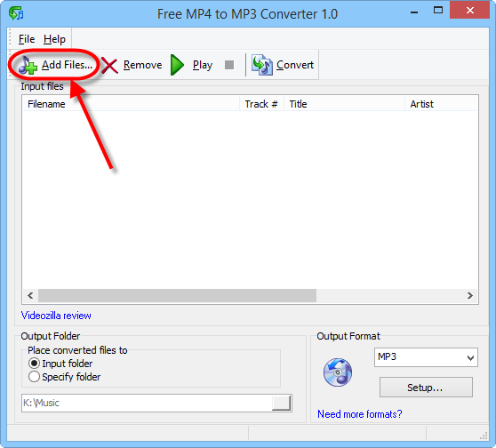The height and width of the screenshot is (448, 496).
Task: Click the Filename column header
Action: click(131, 104)
